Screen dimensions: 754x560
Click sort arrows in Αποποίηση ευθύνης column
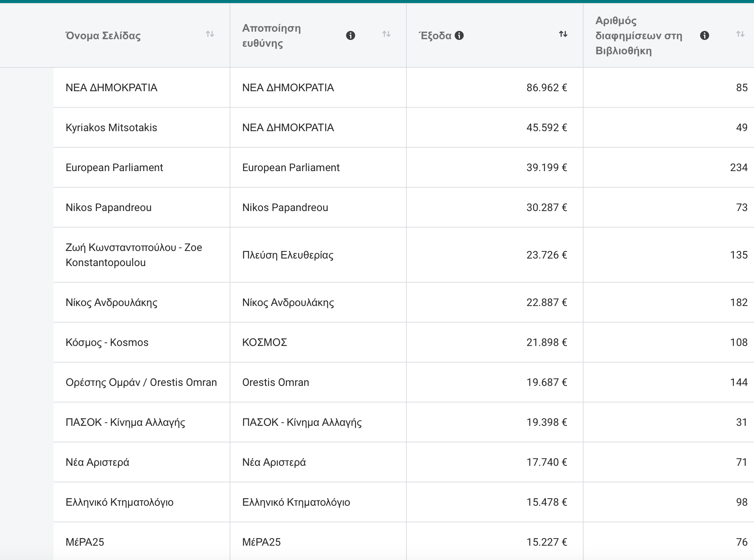pos(386,34)
